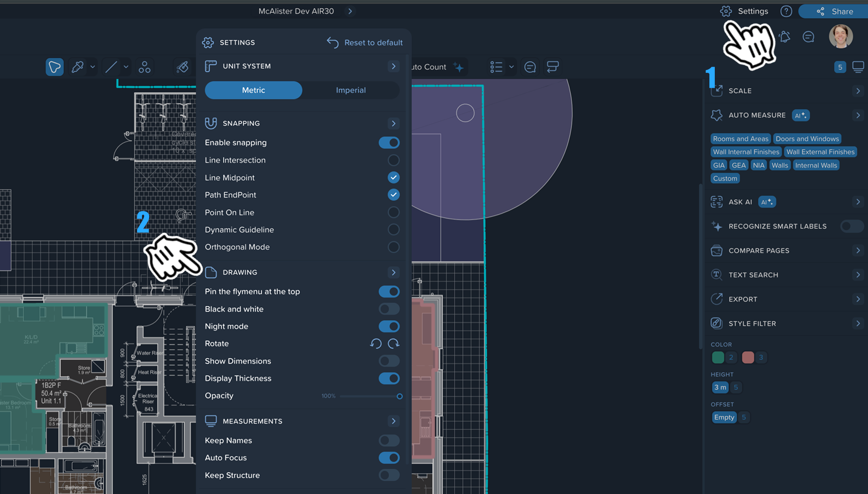
Task: Rotate the drawing counterclockwise
Action: click(x=376, y=344)
